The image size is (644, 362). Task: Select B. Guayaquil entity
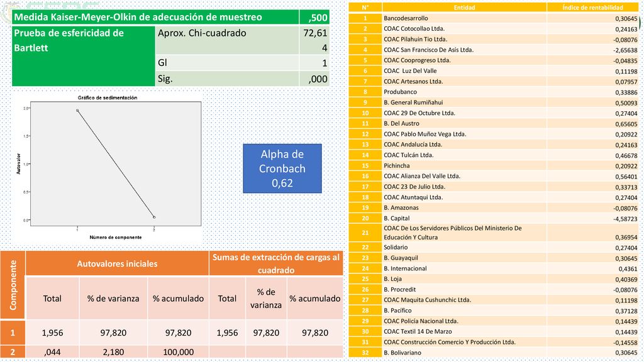[x=401, y=258]
